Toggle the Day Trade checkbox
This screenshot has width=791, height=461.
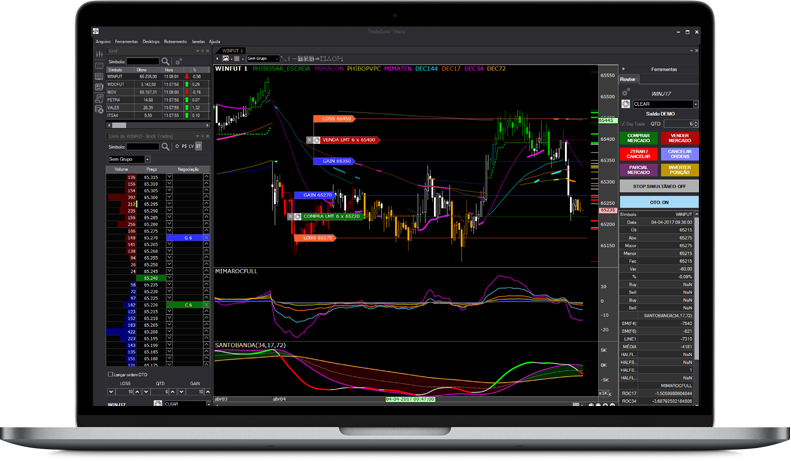(622, 124)
